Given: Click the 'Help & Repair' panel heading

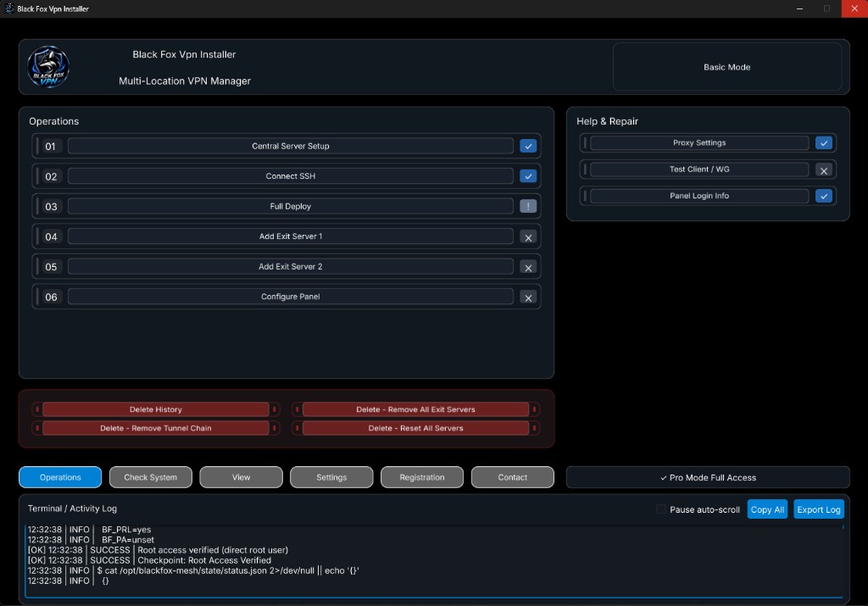Looking at the screenshot, I should [x=607, y=121].
